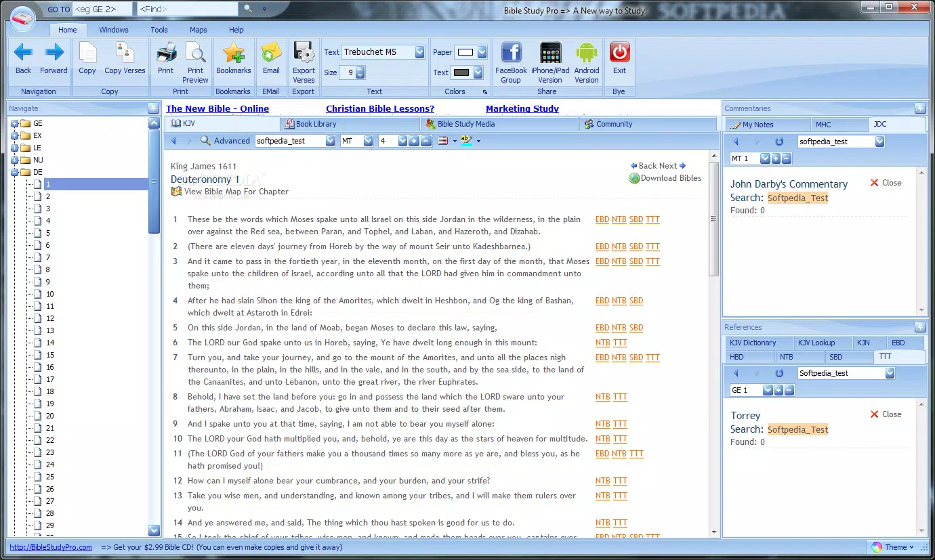Click the Find search input field
This screenshot has height=560, width=935.
(x=187, y=9)
